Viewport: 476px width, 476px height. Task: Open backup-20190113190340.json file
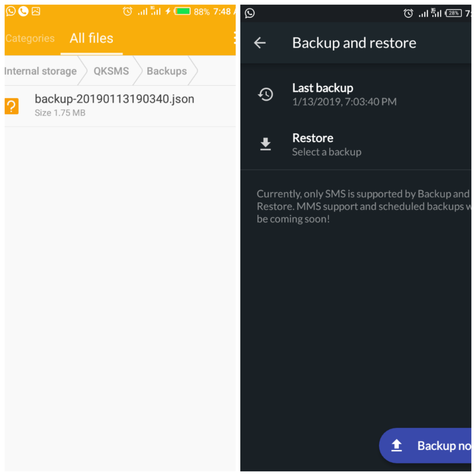(x=120, y=106)
